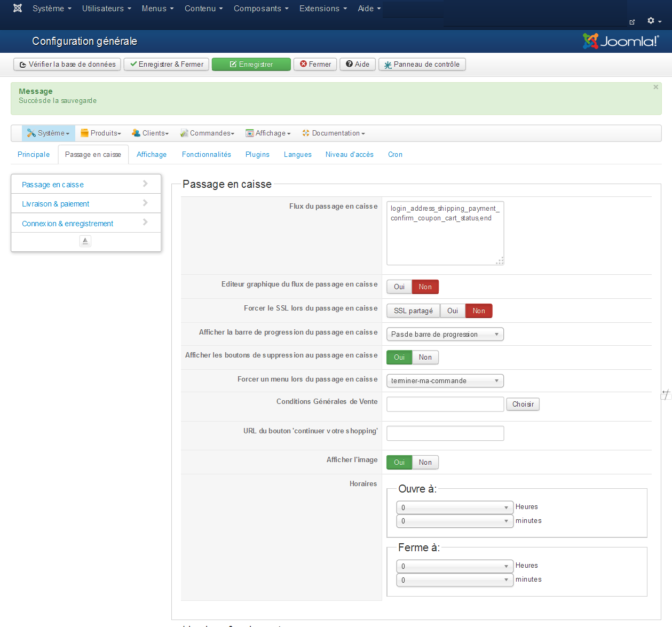Click the Connexion & enregistrement link
This screenshot has width=672, height=627.
pyautogui.click(x=68, y=224)
